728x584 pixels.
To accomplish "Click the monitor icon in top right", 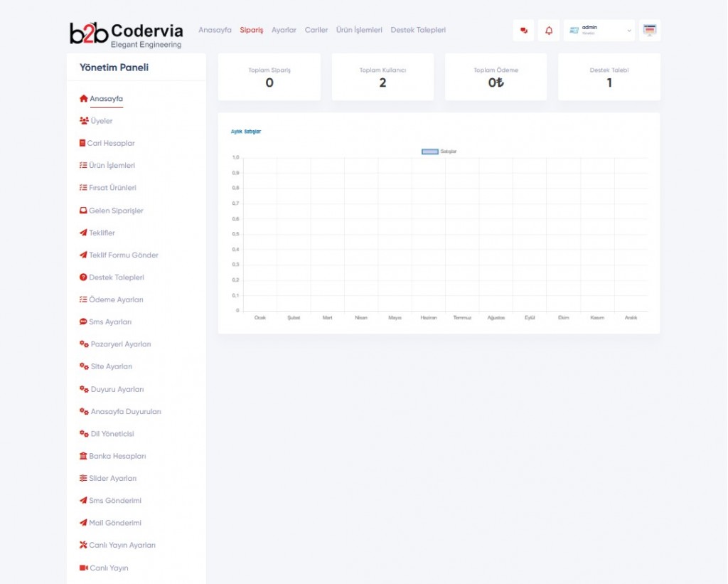I will (x=649, y=31).
